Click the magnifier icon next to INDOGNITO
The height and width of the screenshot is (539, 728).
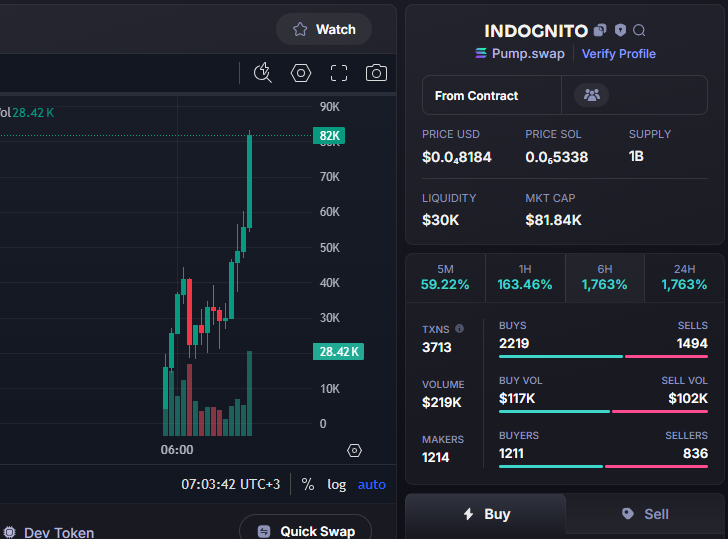pos(639,30)
